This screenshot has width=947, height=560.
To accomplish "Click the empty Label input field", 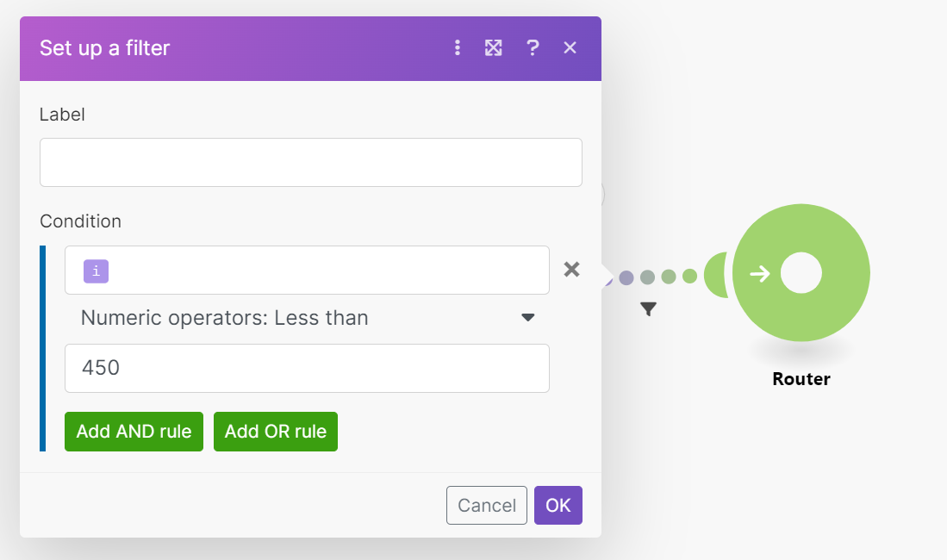I will click(x=310, y=162).
